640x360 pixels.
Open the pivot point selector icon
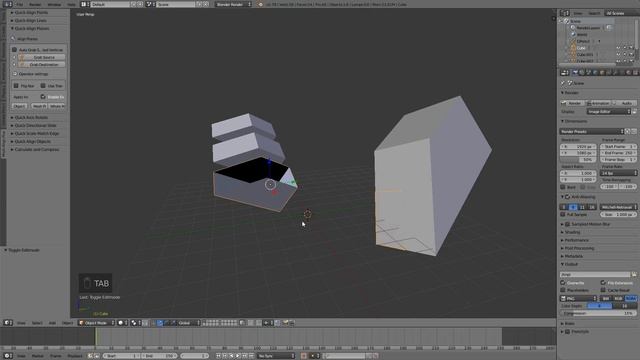(136, 323)
